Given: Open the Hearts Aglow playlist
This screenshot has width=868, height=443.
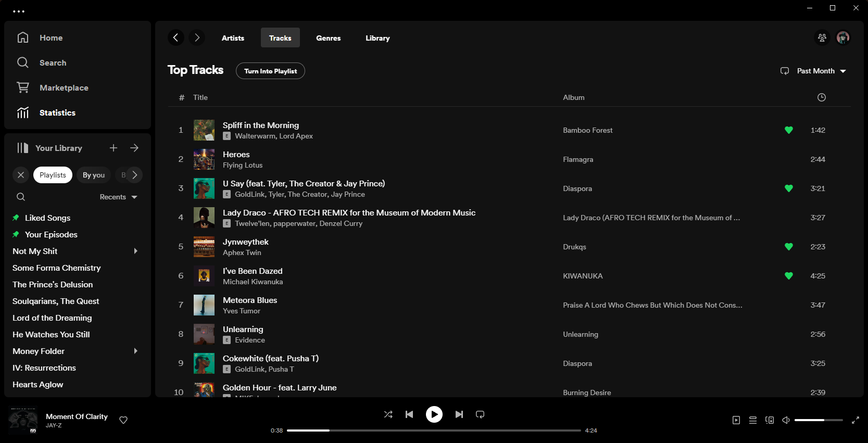Looking at the screenshot, I should coord(38,384).
